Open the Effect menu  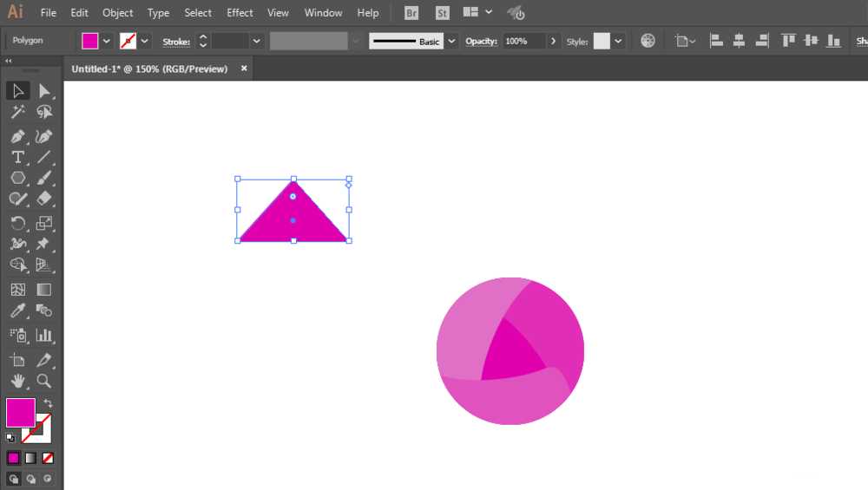(240, 13)
